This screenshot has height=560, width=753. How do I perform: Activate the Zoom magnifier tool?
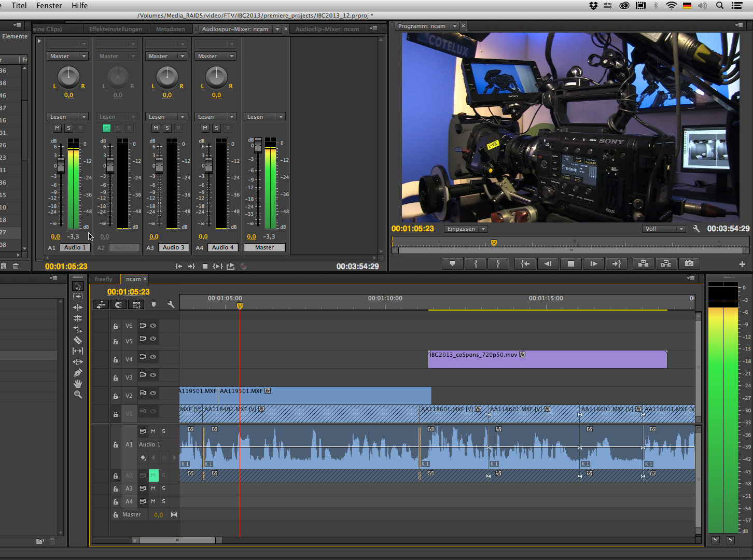pos(78,395)
